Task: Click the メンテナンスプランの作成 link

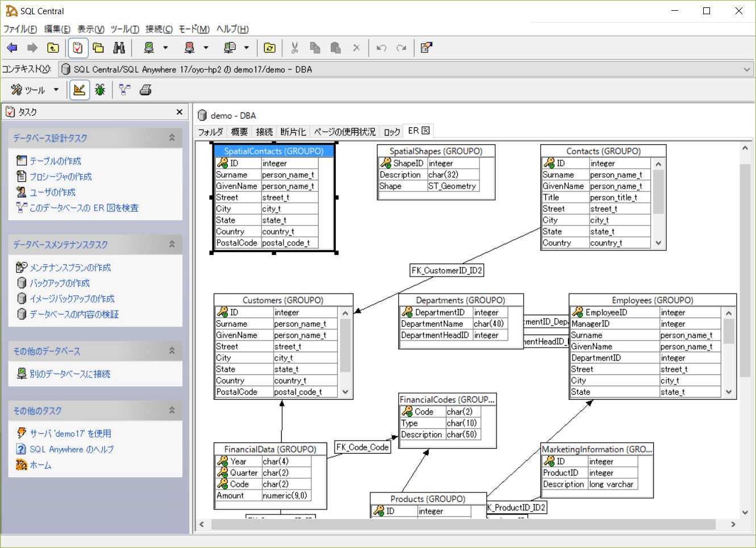Action: click(70, 267)
